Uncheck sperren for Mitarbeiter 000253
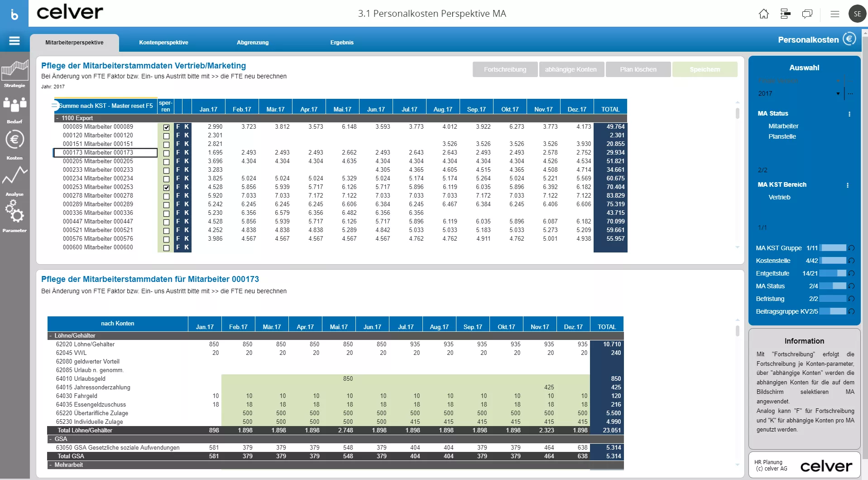The image size is (868, 480). (x=166, y=188)
